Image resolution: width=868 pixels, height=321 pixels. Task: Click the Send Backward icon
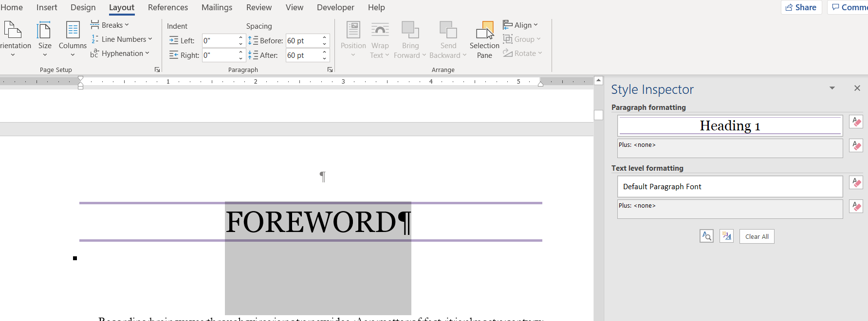(448, 30)
